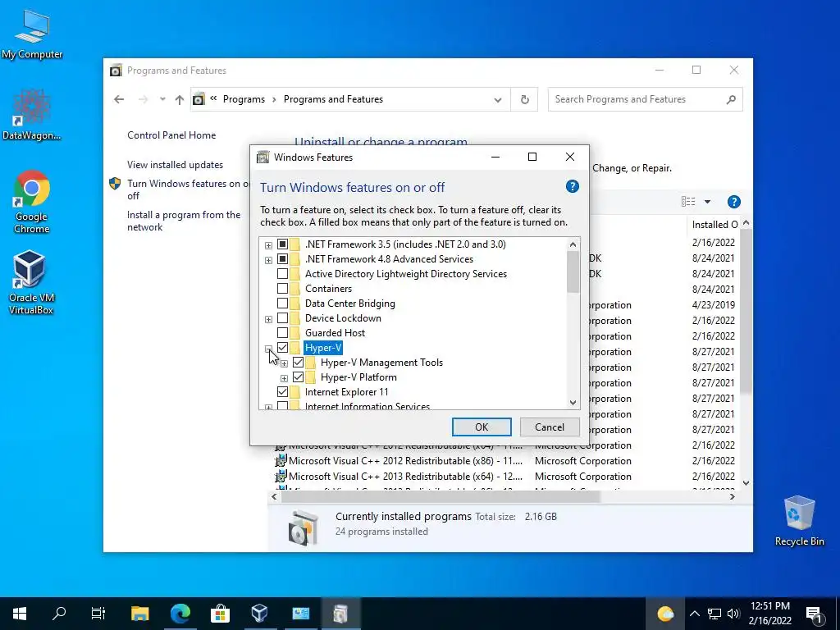Show hidden system tray icons

[x=694, y=614]
